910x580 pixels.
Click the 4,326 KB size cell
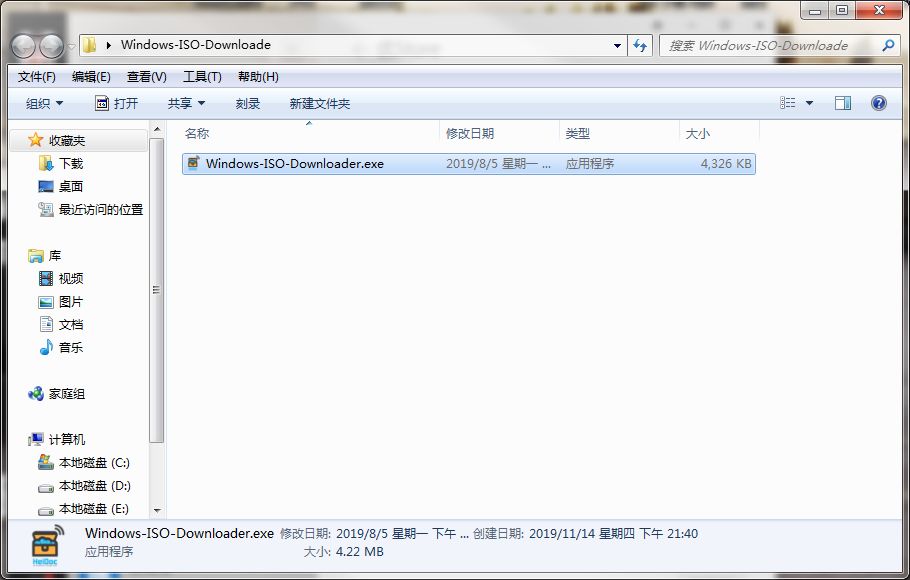point(725,164)
